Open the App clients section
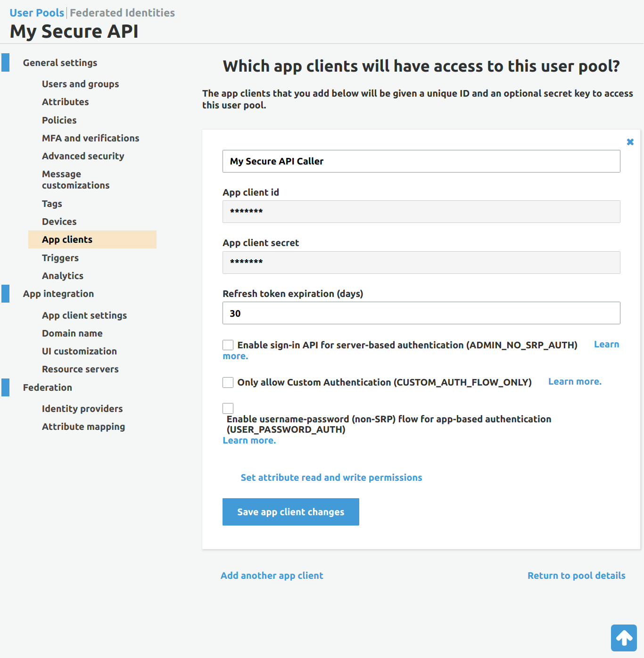 pos(67,239)
